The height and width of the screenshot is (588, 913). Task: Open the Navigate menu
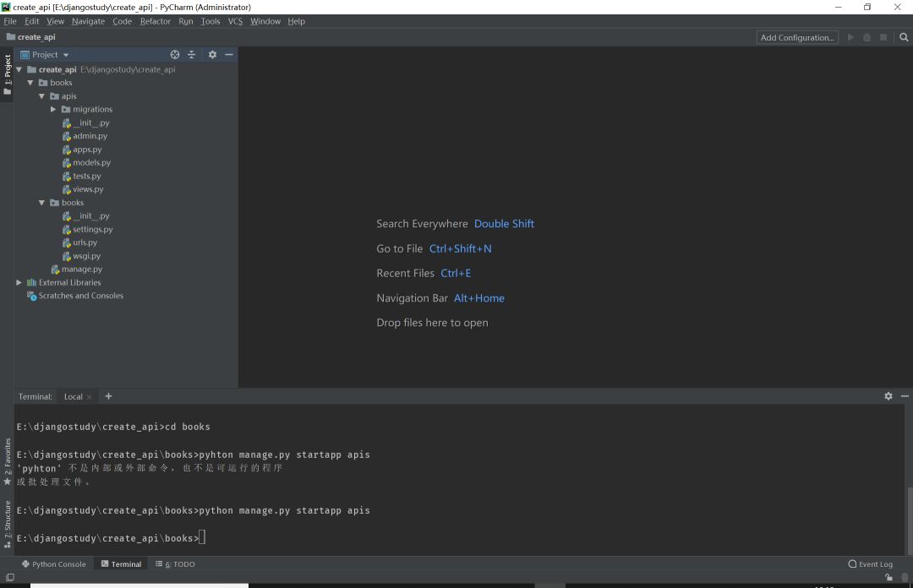click(88, 21)
